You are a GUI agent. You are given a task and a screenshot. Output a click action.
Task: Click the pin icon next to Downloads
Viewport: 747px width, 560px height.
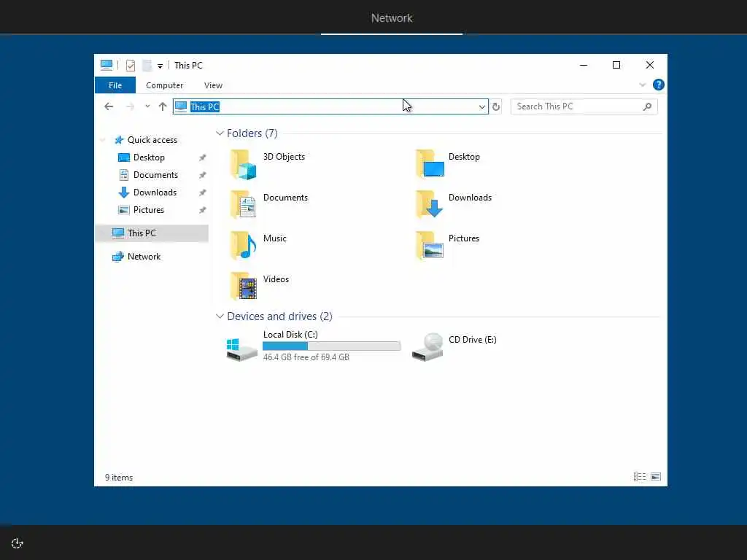(x=203, y=192)
